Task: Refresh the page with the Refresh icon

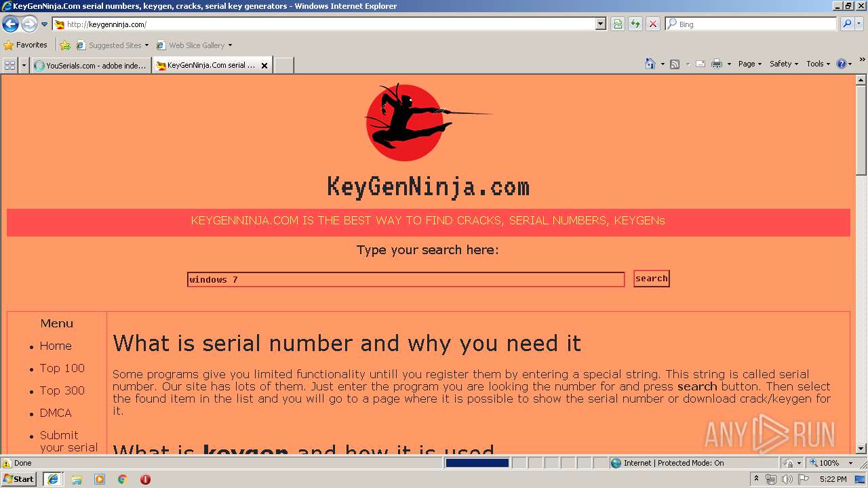Action: tap(635, 24)
